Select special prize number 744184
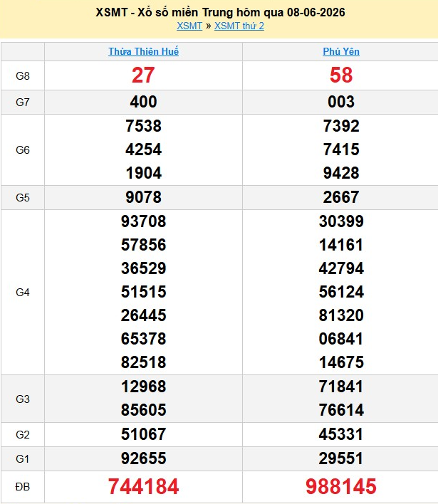Viewport: 438px width, 504px height. click(143, 486)
